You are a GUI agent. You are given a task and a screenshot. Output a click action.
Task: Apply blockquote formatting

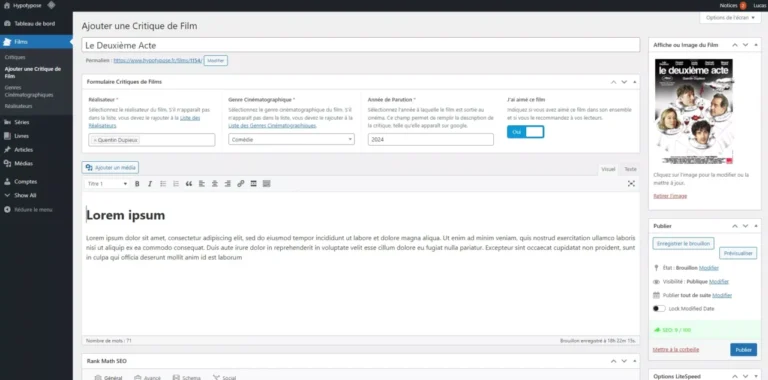pos(189,184)
